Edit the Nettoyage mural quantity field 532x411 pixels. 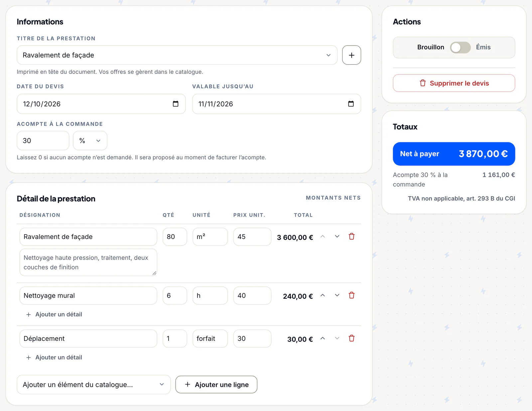(x=175, y=295)
